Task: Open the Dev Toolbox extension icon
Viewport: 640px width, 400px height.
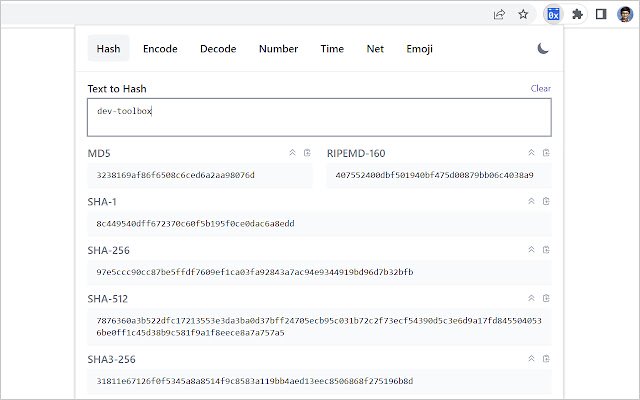Action: tap(553, 15)
